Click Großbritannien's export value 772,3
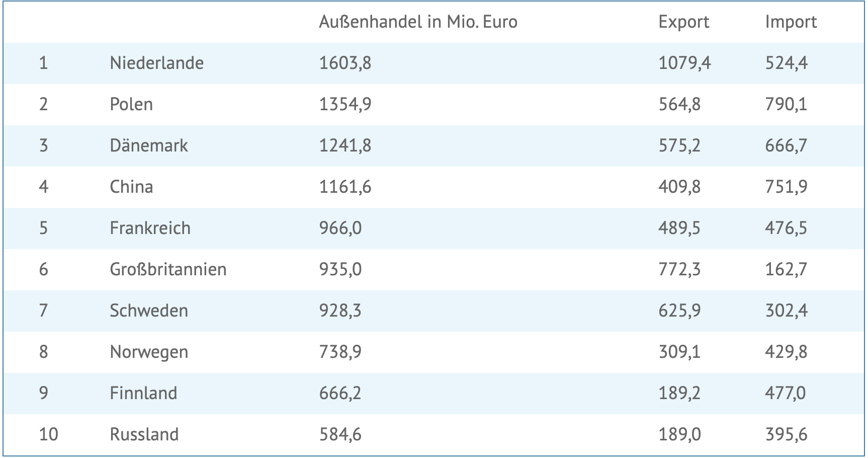Screen dimensions: 868x458 pyautogui.click(x=679, y=270)
